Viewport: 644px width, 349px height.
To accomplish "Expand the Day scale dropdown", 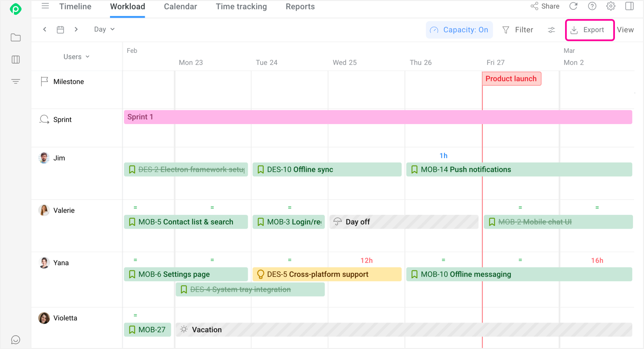I will (104, 29).
